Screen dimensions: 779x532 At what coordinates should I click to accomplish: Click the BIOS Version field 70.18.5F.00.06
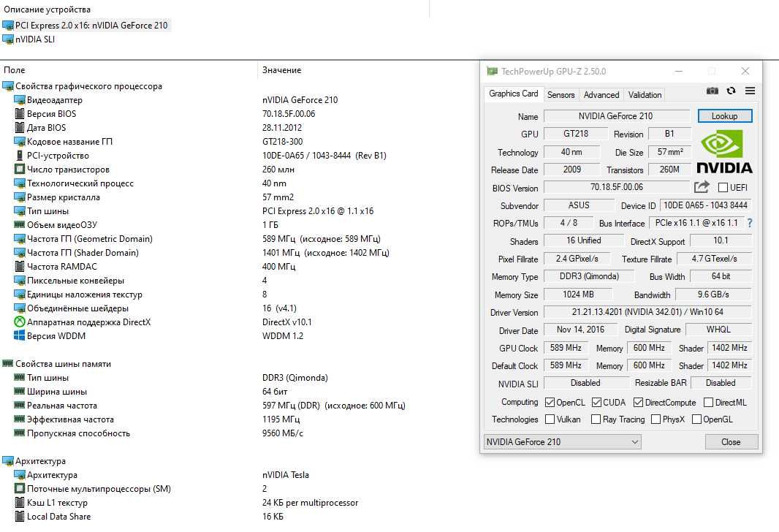pyautogui.click(x=617, y=187)
